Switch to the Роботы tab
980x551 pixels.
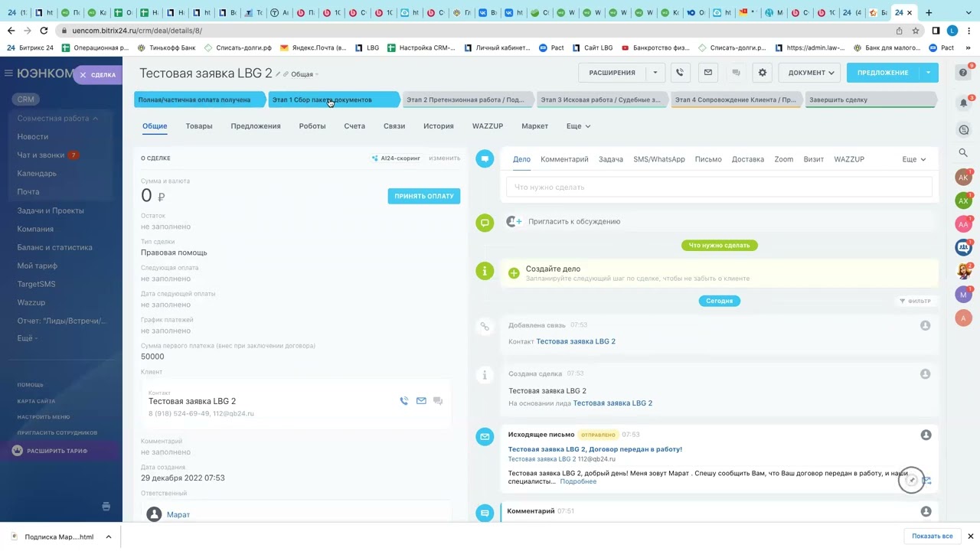pyautogui.click(x=312, y=126)
